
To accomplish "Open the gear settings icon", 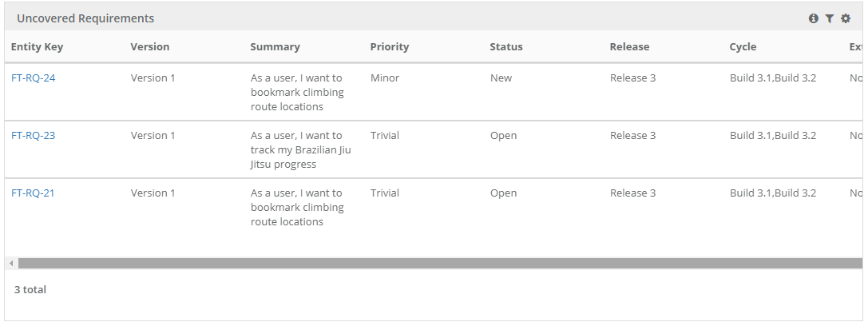I will [846, 18].
